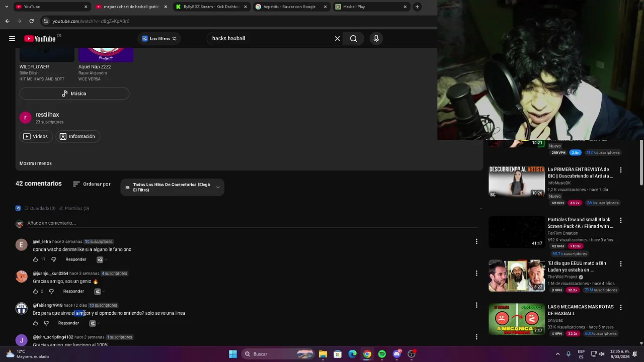Open the YouTube hamburger guide menu
Image resolution: width=644 pixels, height=362 pixels.
tap(12, 39)
